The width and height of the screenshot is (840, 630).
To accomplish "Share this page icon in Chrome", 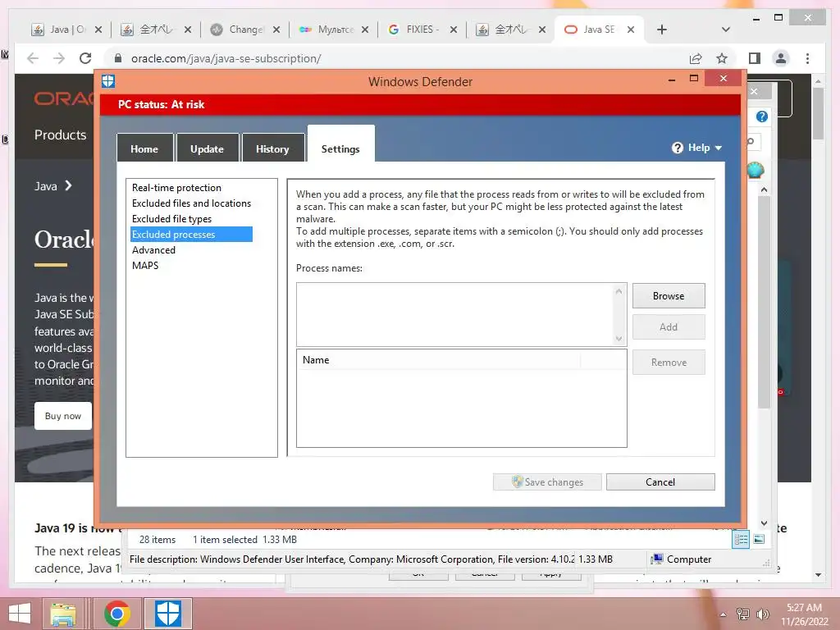I will 696,58.
